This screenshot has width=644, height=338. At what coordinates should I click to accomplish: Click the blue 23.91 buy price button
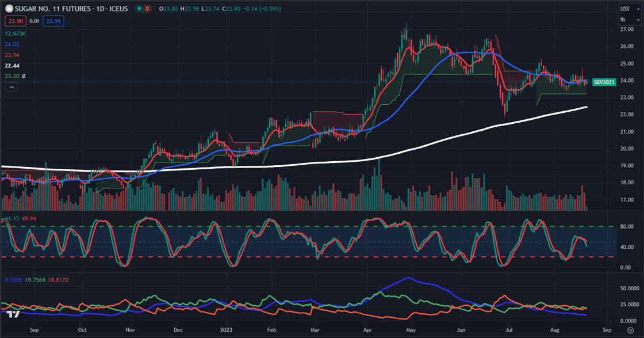pos(53,21)
